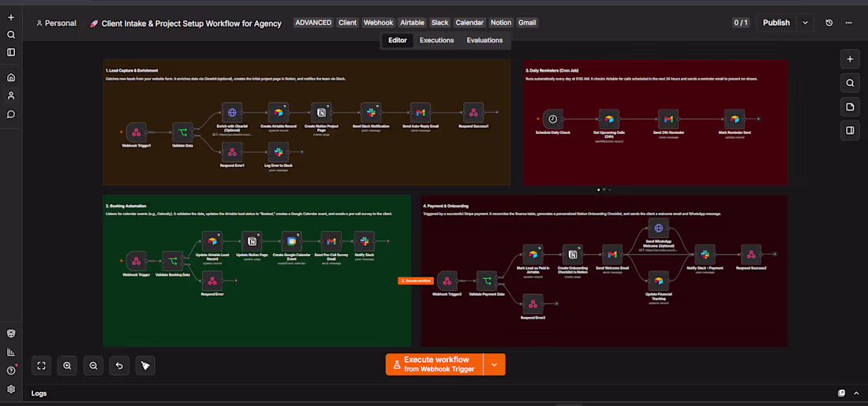Switch to the Executions tab
868x406 pixels.
coord(436,40)
